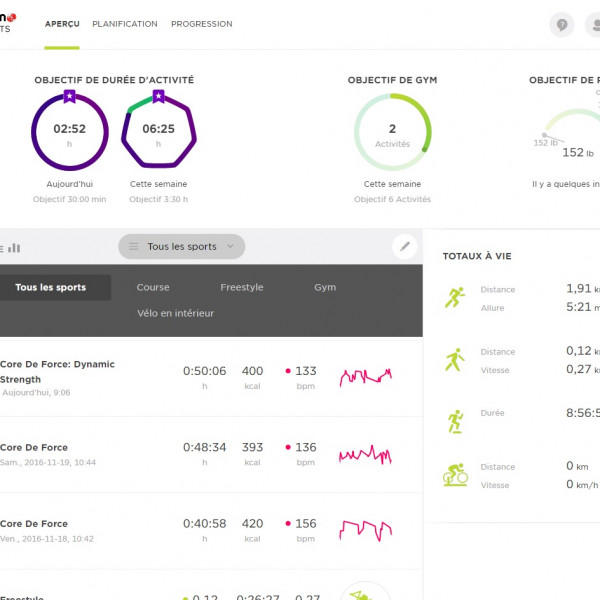Switch to bar chart view icon
Screen dimensions: 600x600
coord(15,247)
